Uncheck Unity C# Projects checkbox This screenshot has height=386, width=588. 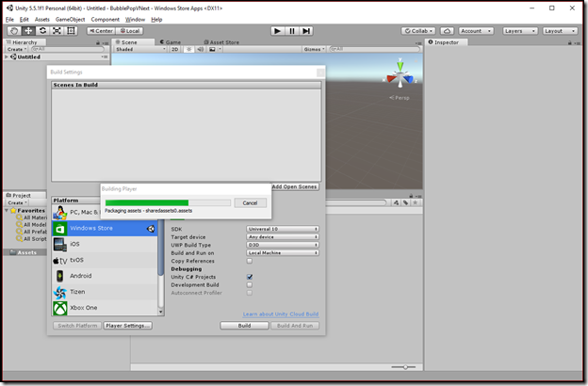(250, 277)
